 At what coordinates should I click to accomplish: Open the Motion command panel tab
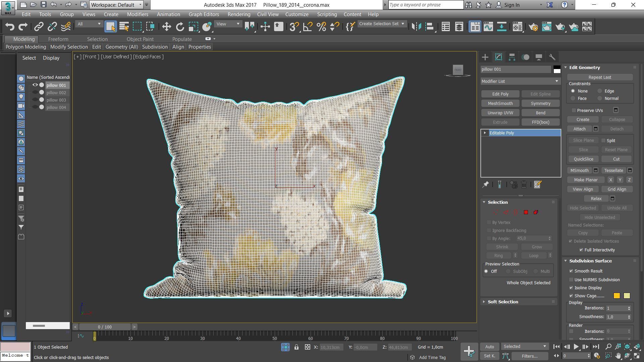[526, 57]
